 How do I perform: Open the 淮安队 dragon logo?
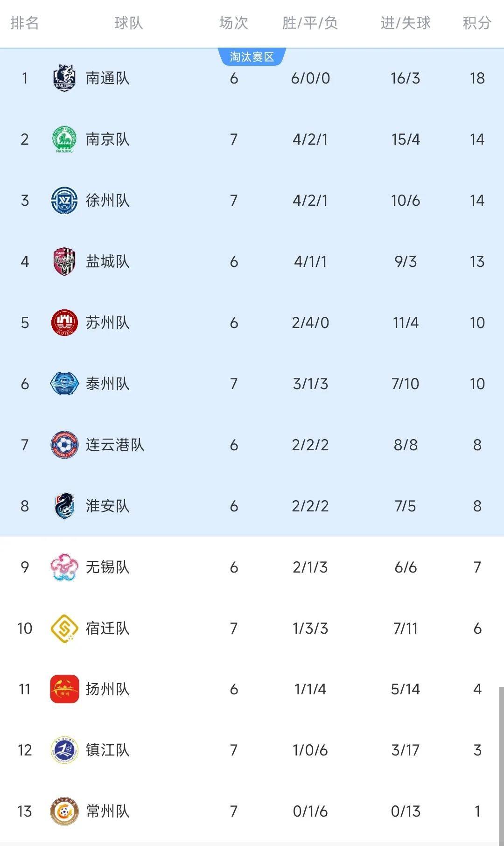(64, 506)
